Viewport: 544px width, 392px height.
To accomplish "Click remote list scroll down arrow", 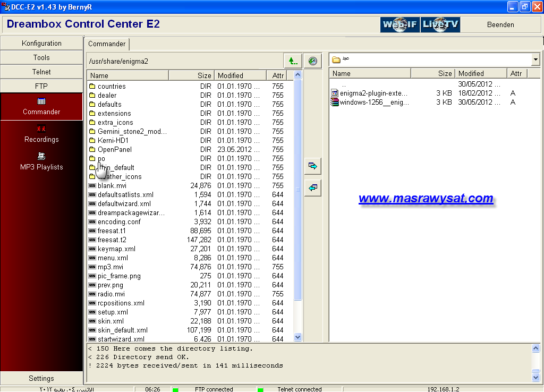I will 297,337.
